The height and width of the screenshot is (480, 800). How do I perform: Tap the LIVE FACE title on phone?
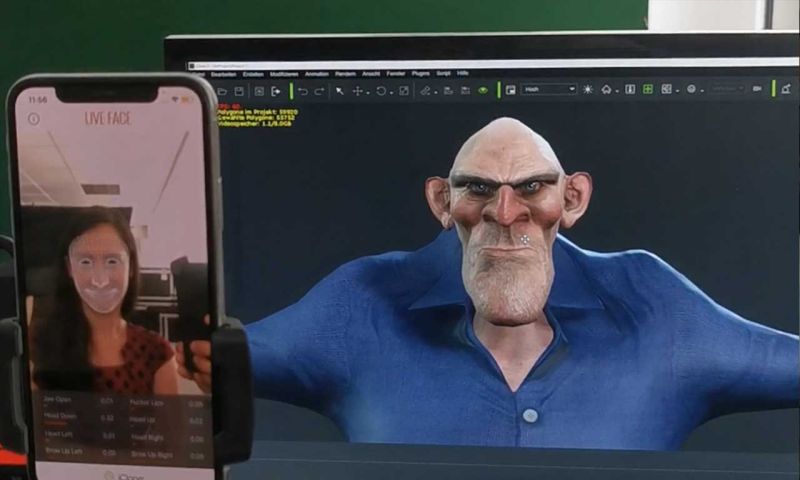pos(108,119)
